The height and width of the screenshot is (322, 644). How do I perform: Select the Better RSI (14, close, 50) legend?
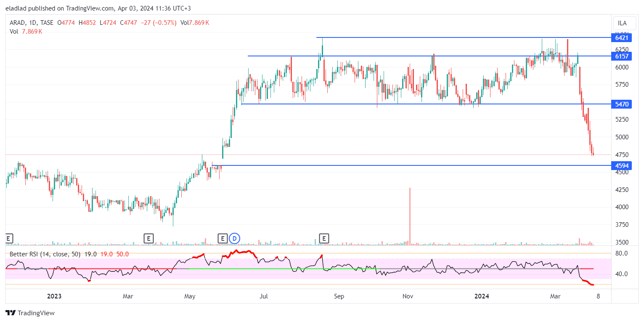pos(46,254)
